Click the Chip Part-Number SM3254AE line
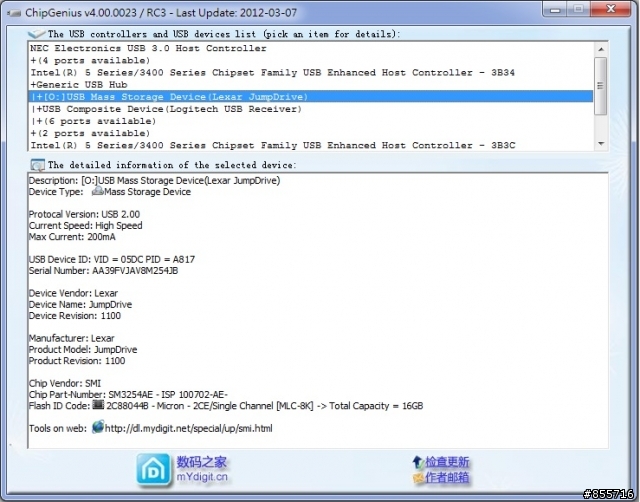The width and height of the screenshot is (640, 502). (x=128, y=394)
